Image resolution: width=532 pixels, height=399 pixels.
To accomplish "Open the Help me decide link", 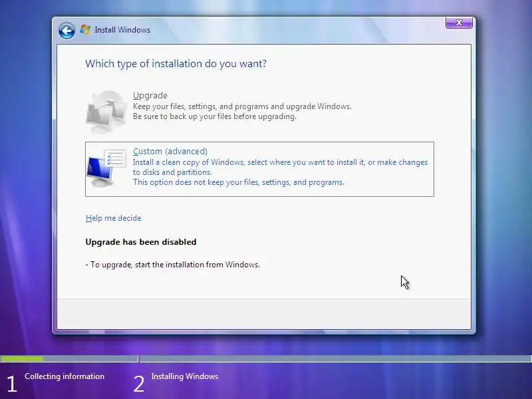I will click(113, 218).
